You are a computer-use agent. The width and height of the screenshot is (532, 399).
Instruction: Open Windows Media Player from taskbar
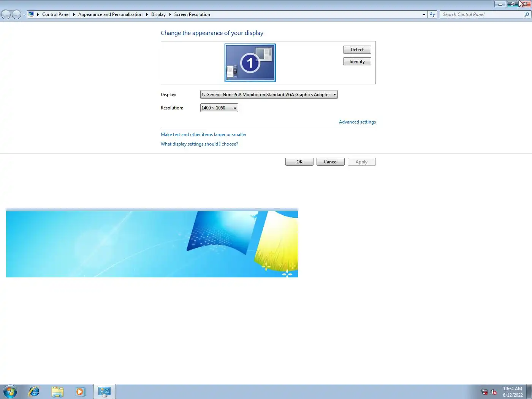81,391
